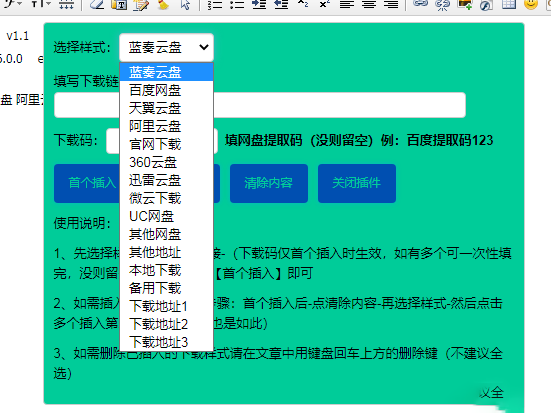Open the font family dropdown in toolbar

13,4
